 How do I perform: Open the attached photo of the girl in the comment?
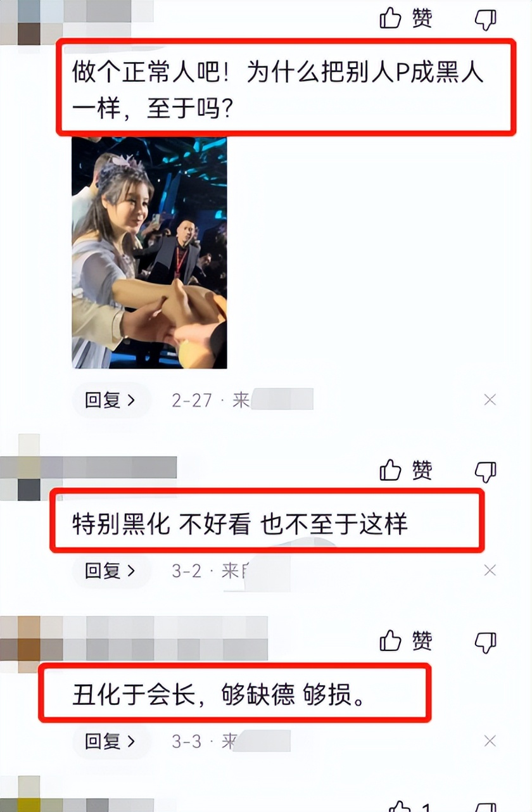(x=149, y=252)
